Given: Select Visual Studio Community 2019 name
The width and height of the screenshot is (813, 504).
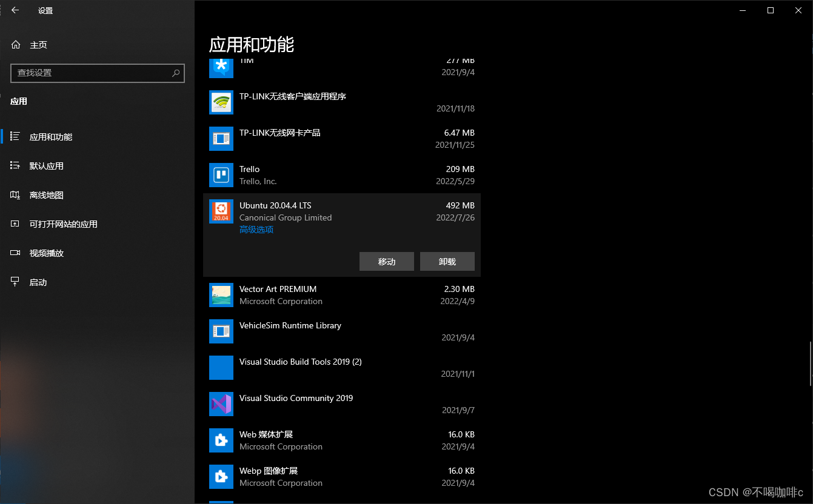Looking at the screenshot, I should (x=296, y=398).
